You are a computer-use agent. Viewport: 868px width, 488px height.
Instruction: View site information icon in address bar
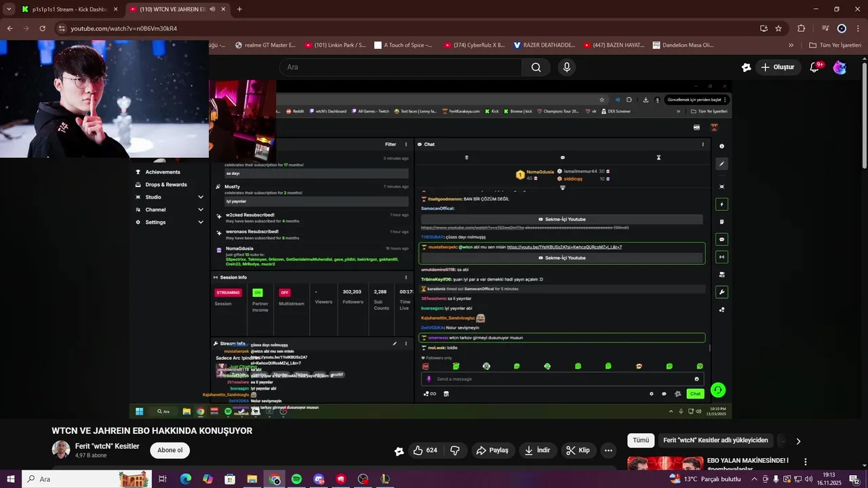pyautogui.click(x=62, y=28)
